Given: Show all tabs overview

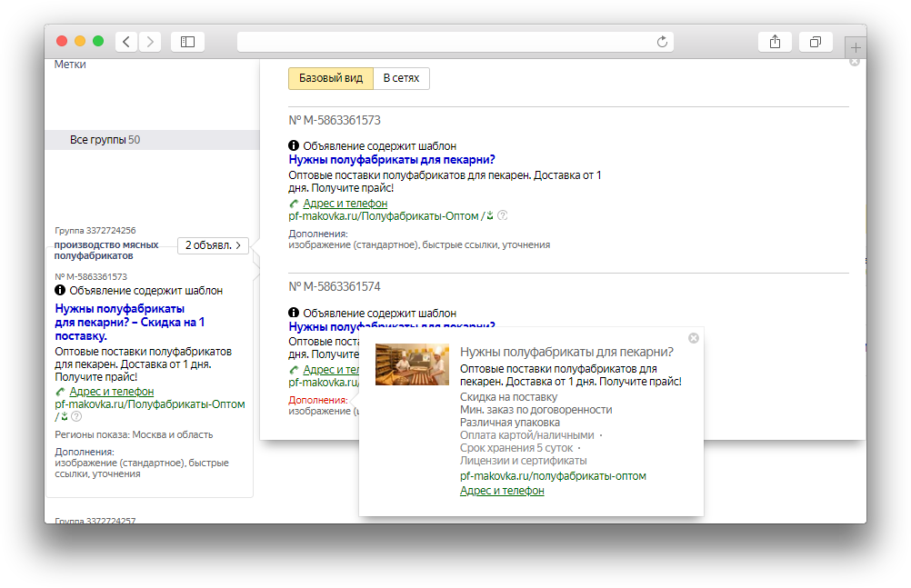Looking at the screenshot, I should coord(816,42).
